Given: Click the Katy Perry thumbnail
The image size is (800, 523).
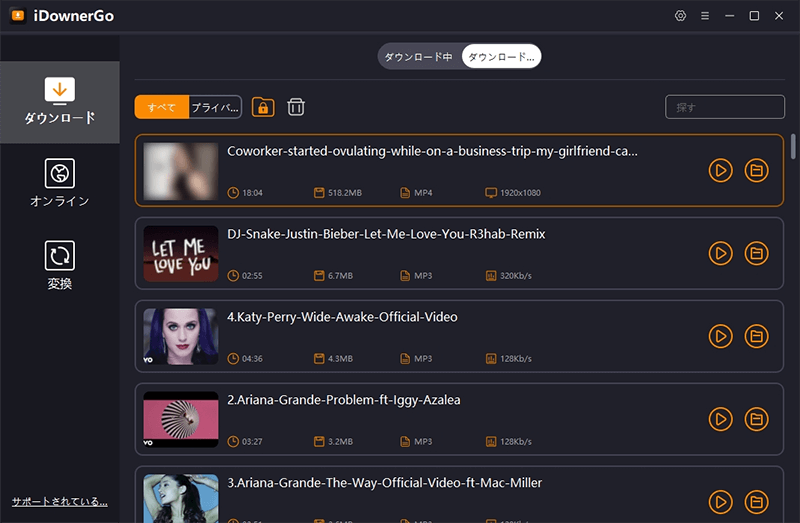Looking at the screenshot, I should (x=181, y=336).
